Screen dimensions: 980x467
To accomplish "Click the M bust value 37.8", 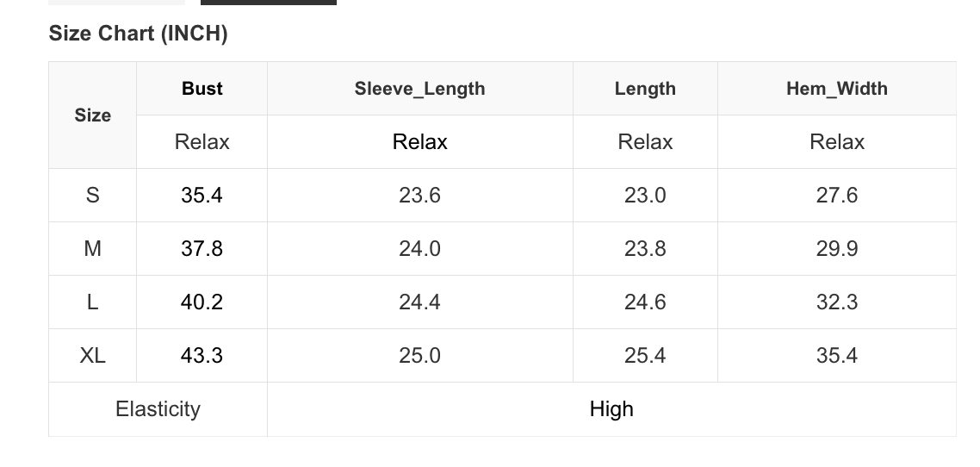I will [x=202, y=249].
